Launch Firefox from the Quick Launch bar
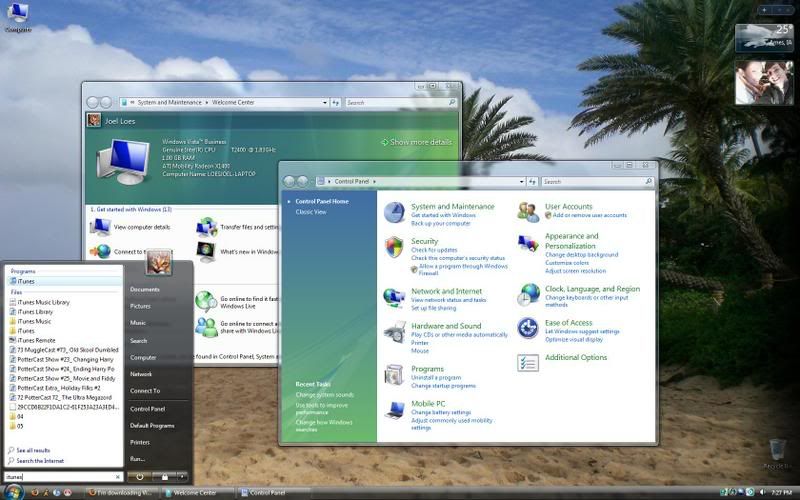Image resolution: width=800 pixels, height=500 pixels. pos(35,492)
